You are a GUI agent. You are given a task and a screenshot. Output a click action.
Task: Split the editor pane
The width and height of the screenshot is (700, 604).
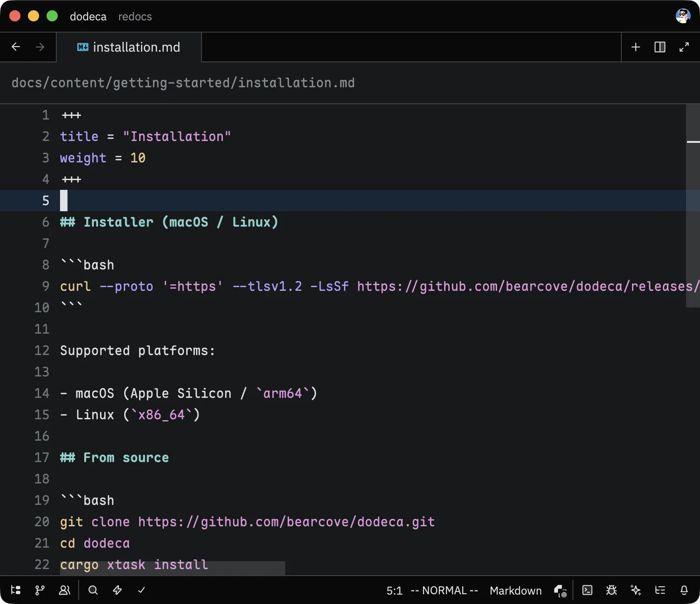click(x=660, y=47)
